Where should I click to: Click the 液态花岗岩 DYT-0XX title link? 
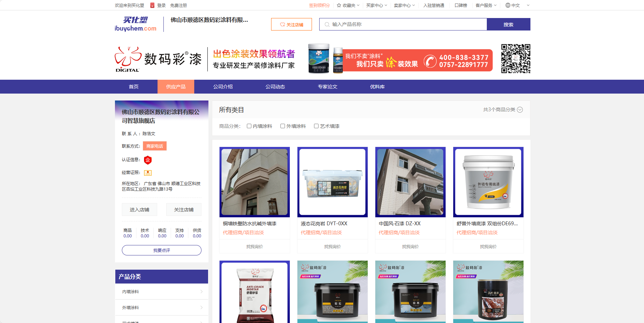point(324,224)
